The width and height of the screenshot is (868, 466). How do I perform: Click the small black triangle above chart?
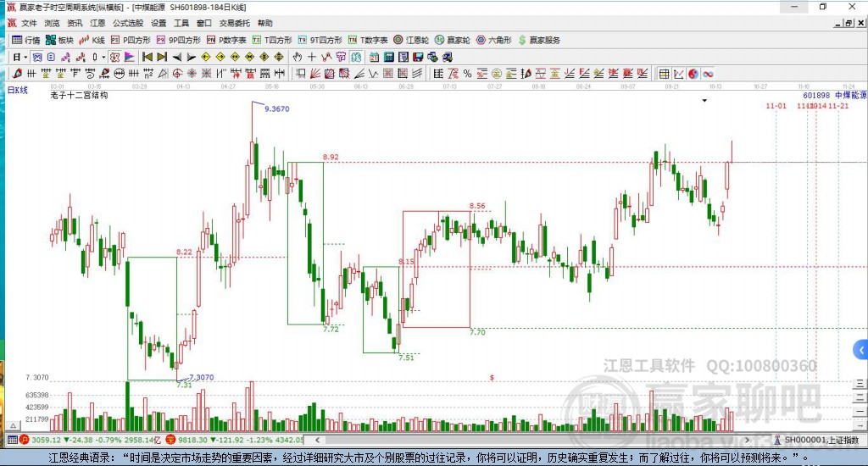point(704,101)
